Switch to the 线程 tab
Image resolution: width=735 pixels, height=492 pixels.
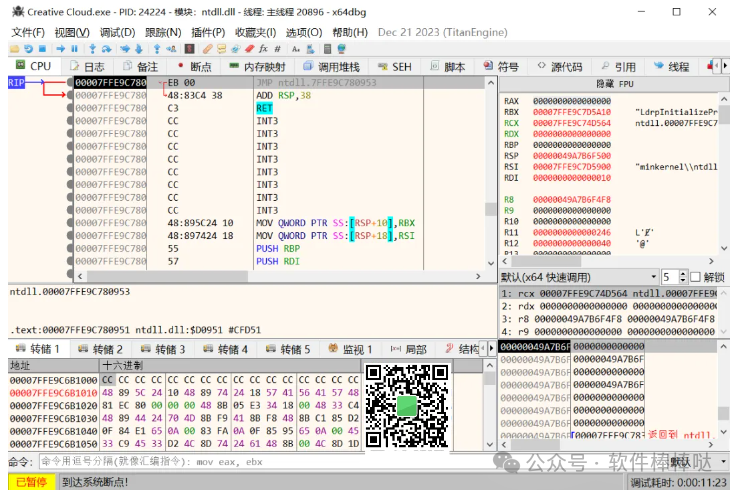(671, 67)
